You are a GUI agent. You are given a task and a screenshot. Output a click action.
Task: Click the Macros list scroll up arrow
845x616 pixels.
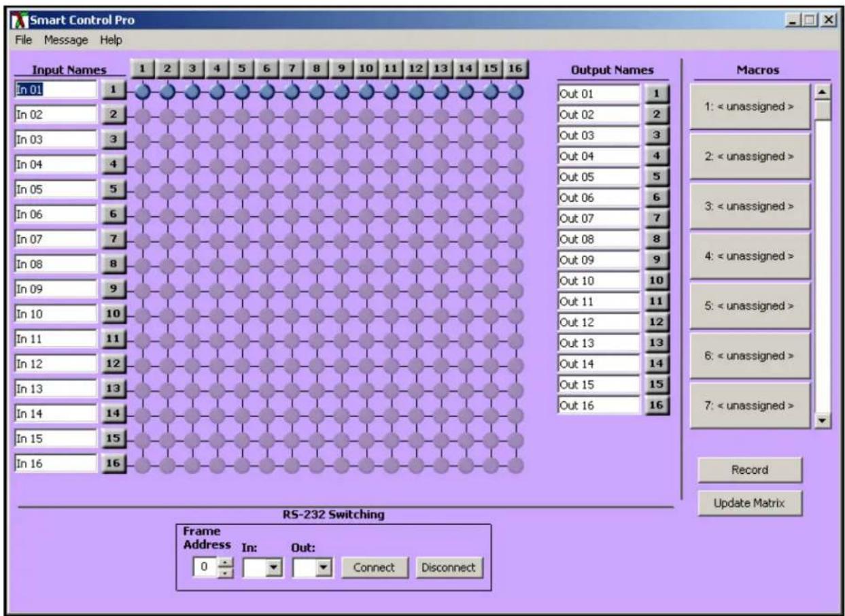(823, 92)
